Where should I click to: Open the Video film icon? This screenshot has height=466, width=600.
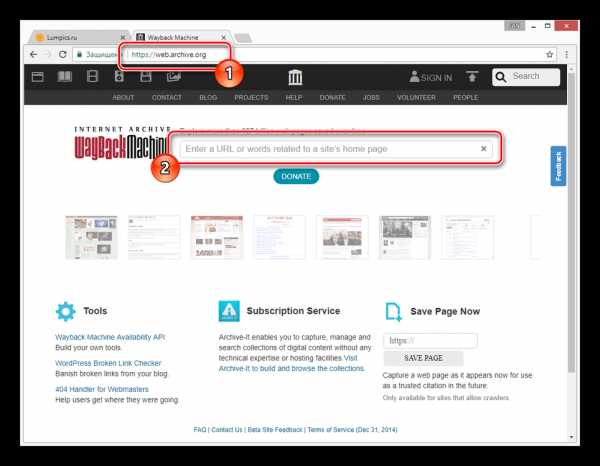click(x=92, y=77)
